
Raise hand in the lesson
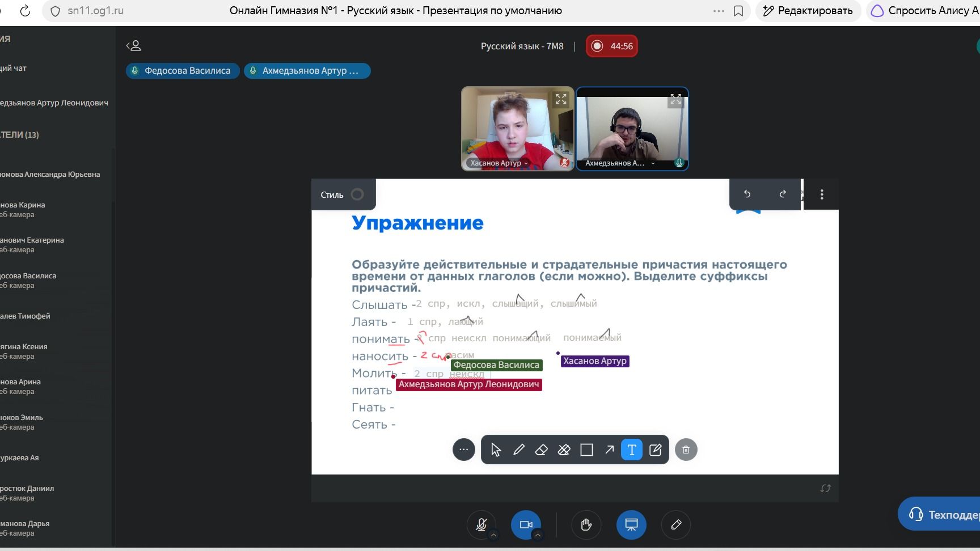point(586,524)
